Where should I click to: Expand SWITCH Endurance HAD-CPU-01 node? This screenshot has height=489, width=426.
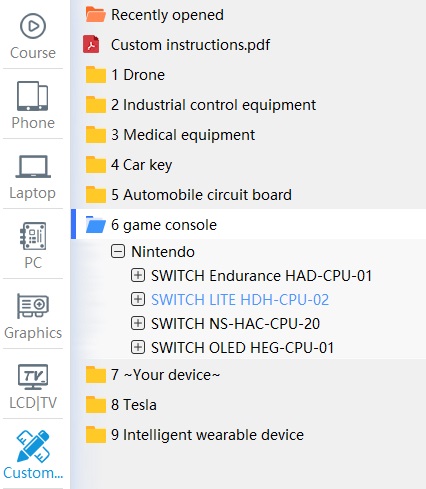(138, 275)
